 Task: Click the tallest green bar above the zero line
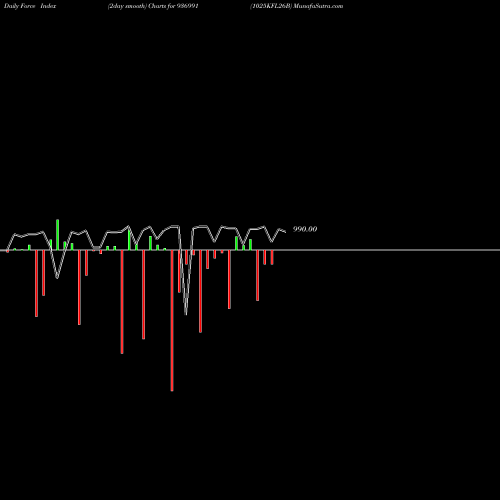58,235
